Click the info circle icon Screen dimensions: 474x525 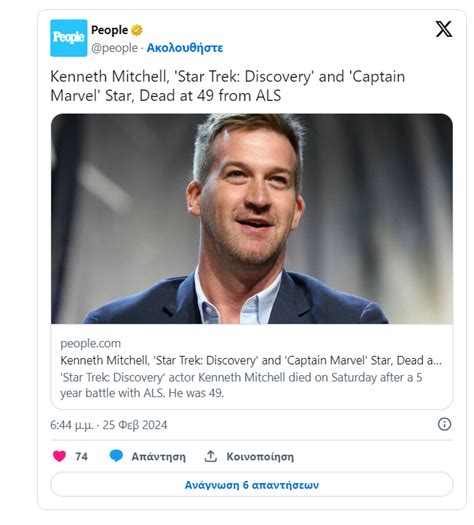[x=444, y=424]
